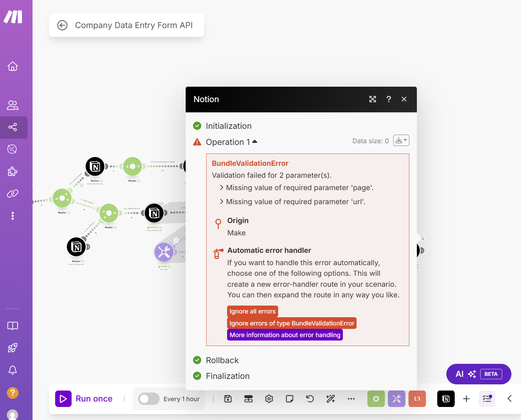Open help for the Notion dialog
The image size is (521, 420).
[389, 99]
